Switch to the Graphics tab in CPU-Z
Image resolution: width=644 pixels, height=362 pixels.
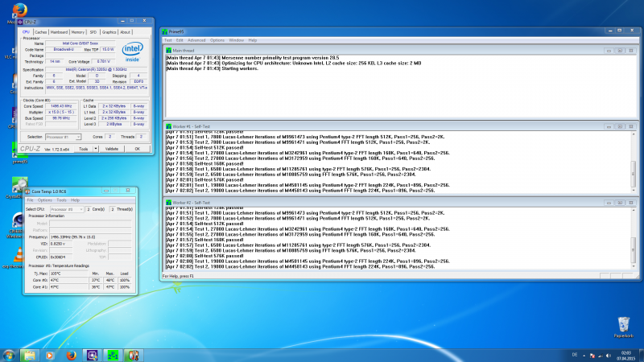click(x=109, y=32)
